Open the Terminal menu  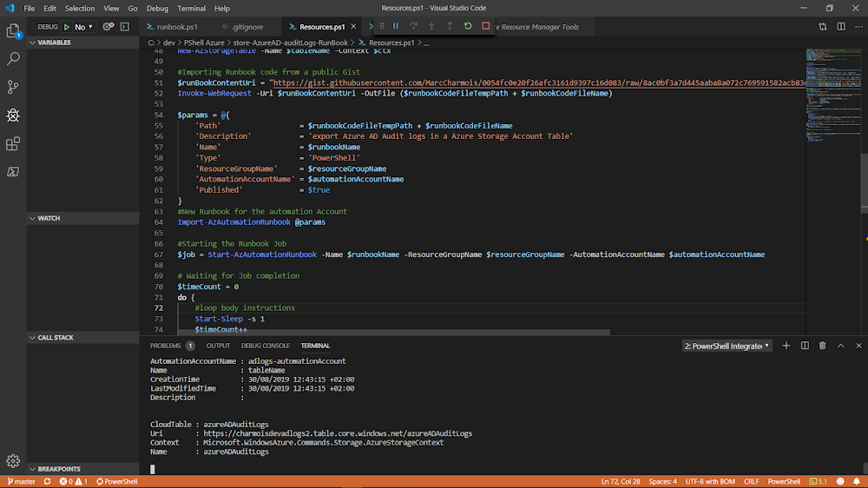point(192,9)
